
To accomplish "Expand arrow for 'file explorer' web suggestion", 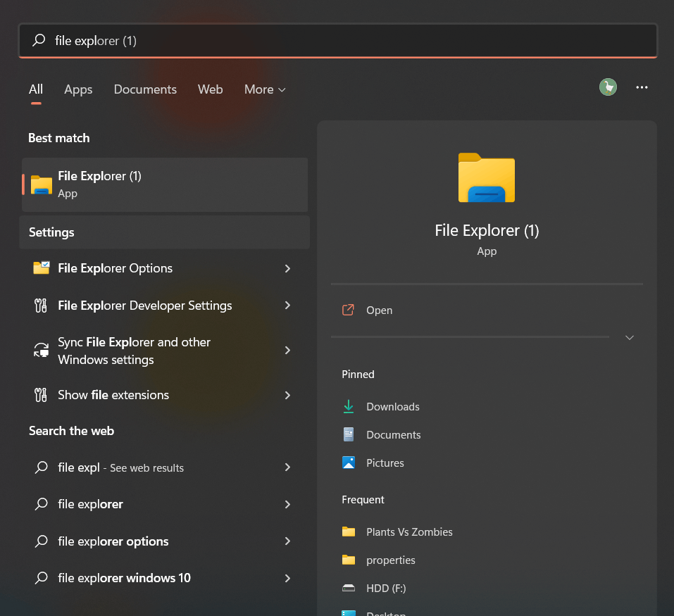I will [x=287, y=504].
